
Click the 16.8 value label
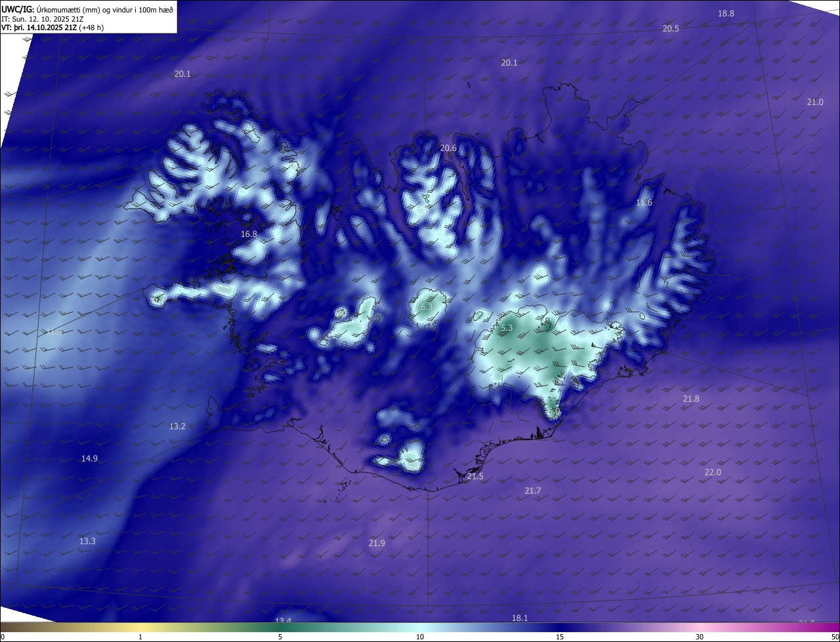click(249, 234)
